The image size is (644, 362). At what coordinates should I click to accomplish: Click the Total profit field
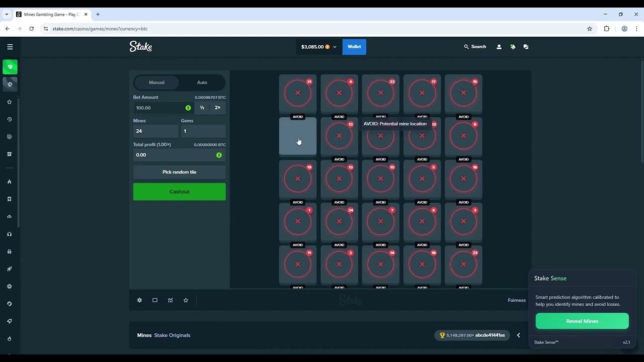pos(180,155)
